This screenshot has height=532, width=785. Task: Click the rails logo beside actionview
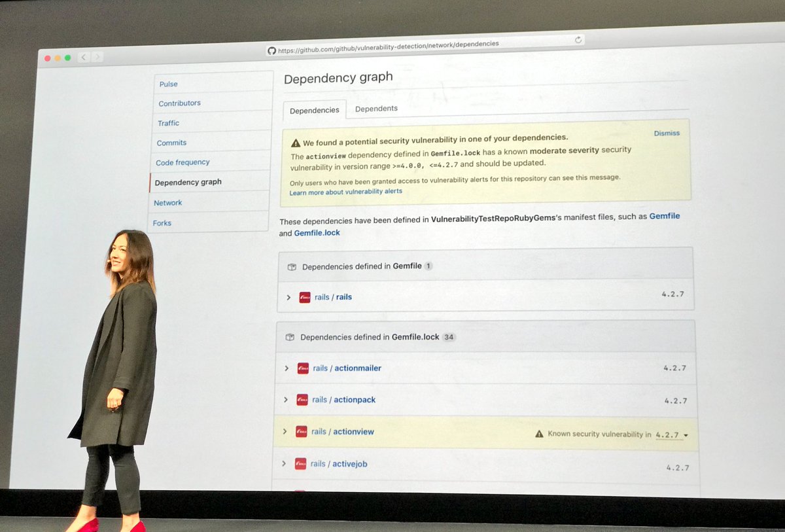tap(302, 431)
